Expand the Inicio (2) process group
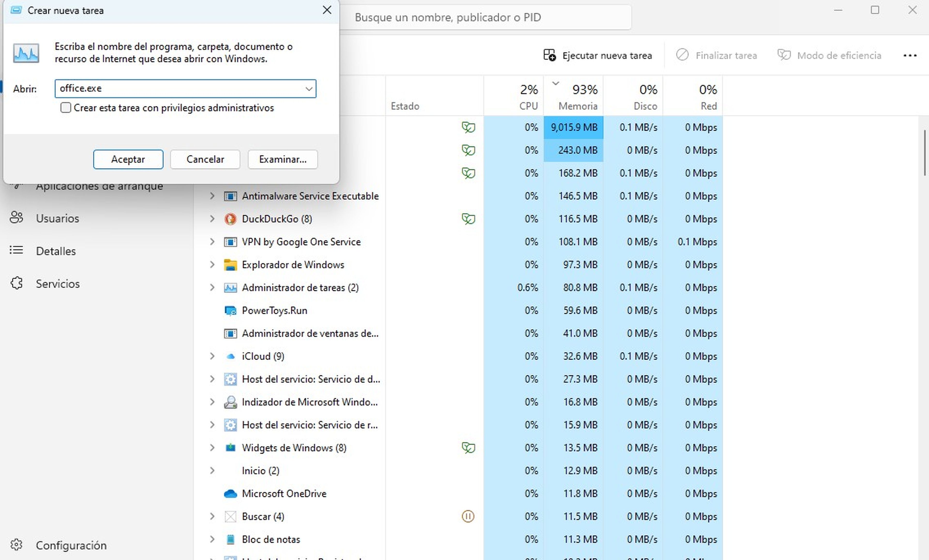Image resolution: width=929 pixels, height=560 pixels. point(212,471)
